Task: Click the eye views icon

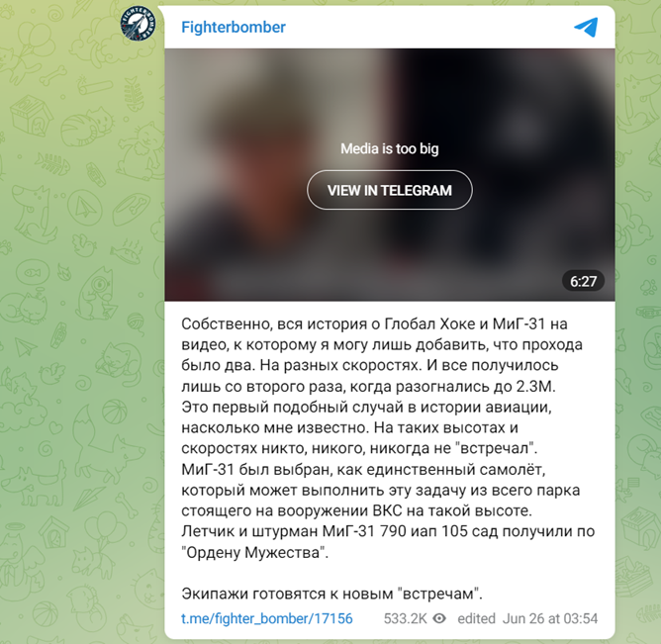Action: 439,618
